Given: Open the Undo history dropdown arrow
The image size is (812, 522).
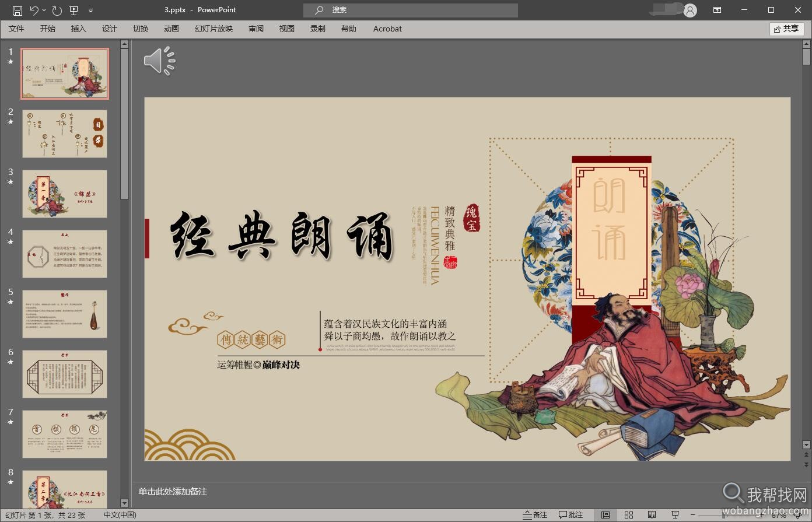Looking at the screenshot, I should tap(44, 10).
